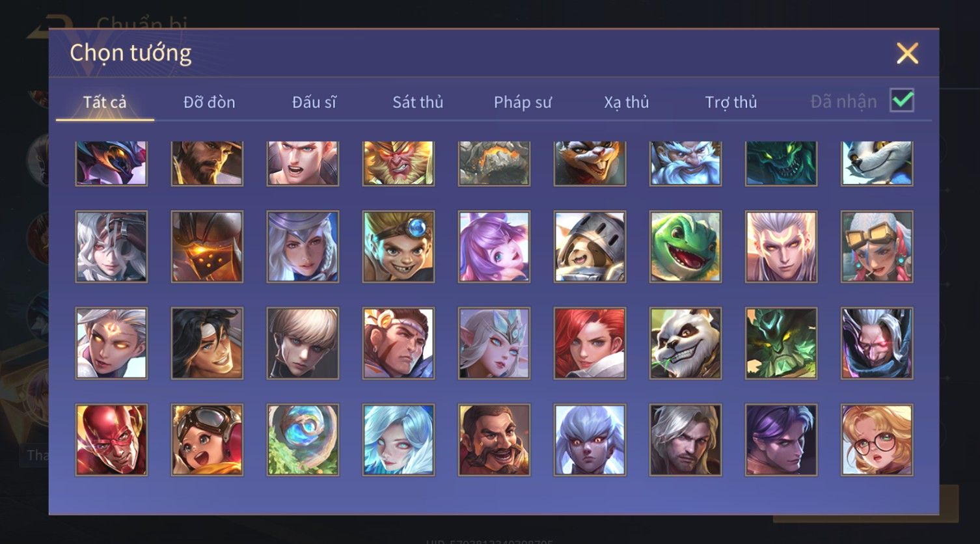Choose the goggled boy with blue gem

click(x=398, y=247)
